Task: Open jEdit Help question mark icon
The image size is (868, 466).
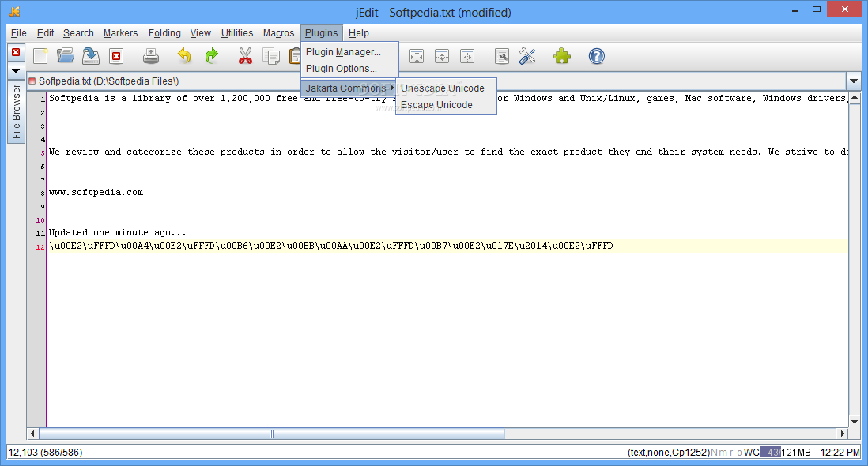Action: [x=597, y=56]
